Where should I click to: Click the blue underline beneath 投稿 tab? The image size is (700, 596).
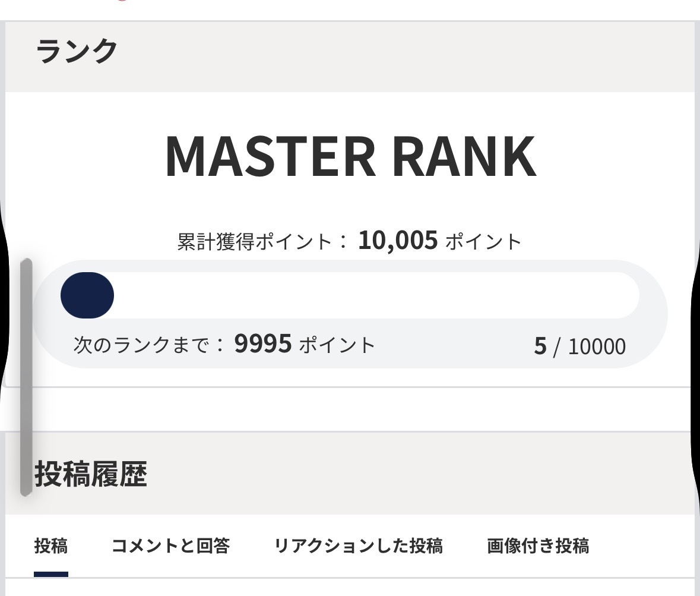click(x=51, y=574)
